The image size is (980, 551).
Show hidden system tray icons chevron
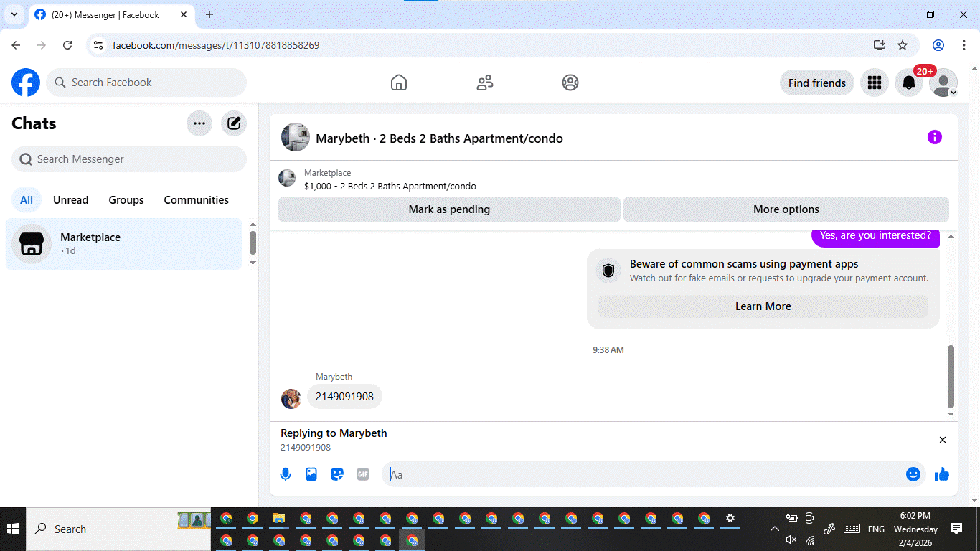[775, 529]
